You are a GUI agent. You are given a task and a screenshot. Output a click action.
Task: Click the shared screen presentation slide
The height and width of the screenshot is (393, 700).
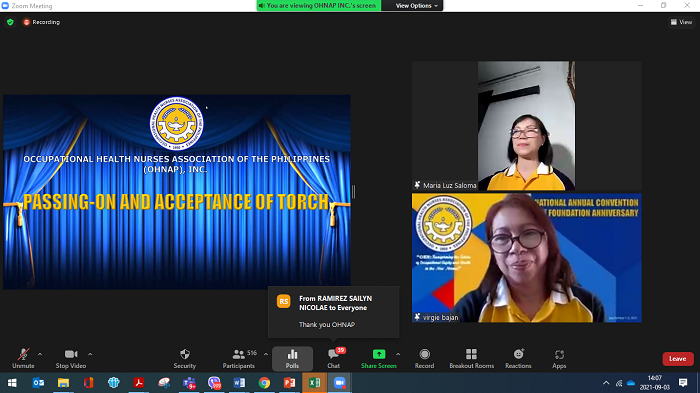point(177,192)
